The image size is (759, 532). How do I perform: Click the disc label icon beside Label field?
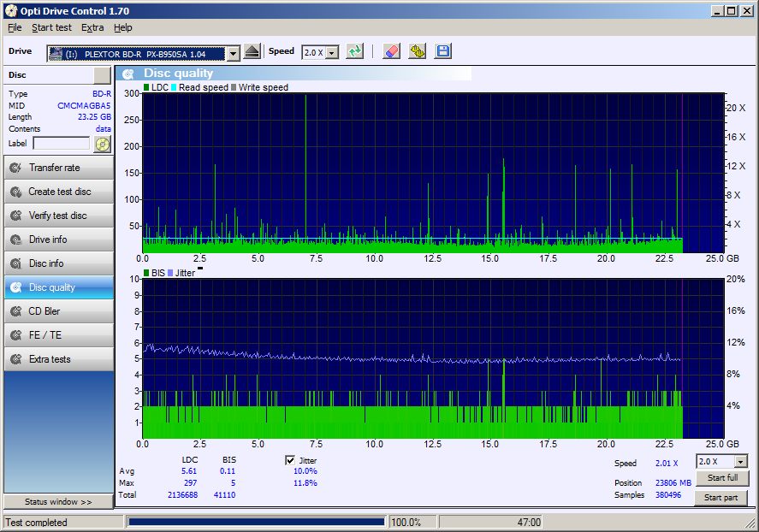103,145
